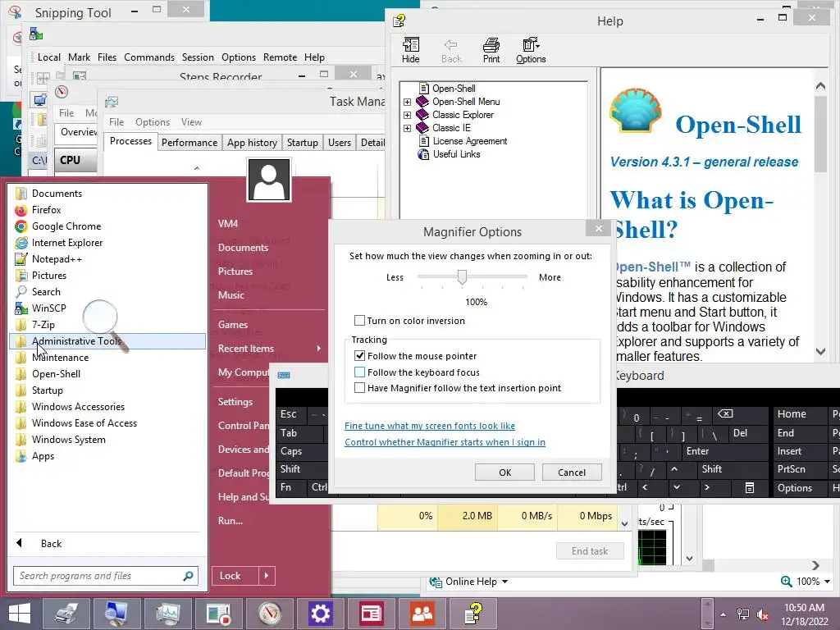Click the magnifying glass in start search box
Screen dimensions: 840x630
188,576
